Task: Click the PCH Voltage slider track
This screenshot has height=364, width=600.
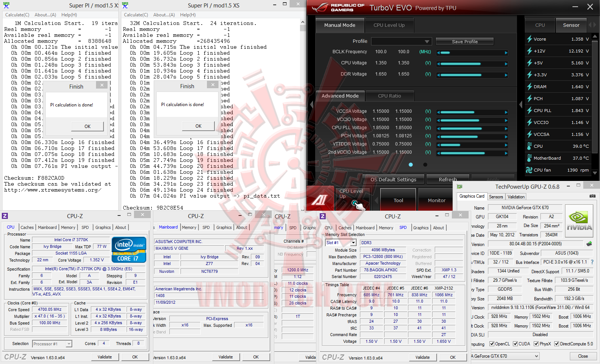Action: coord(472,137)
